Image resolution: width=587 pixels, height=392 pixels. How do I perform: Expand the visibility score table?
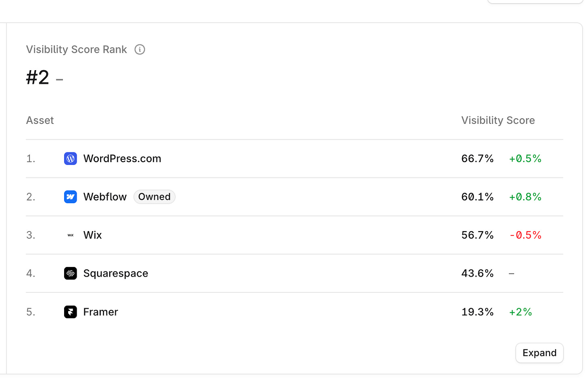tap(539, 353)
